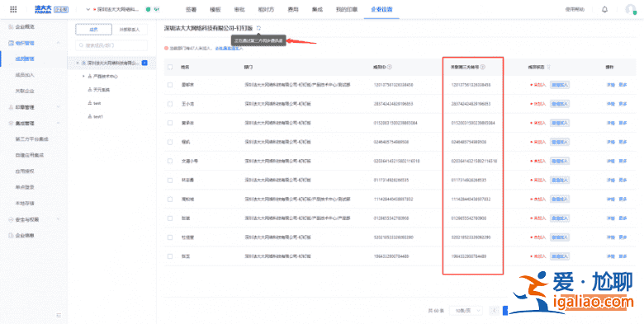This screenshot has height=324, width=644.
Task: Open 详情 for member ID 01520031...
Action: (x=611, y=123)
